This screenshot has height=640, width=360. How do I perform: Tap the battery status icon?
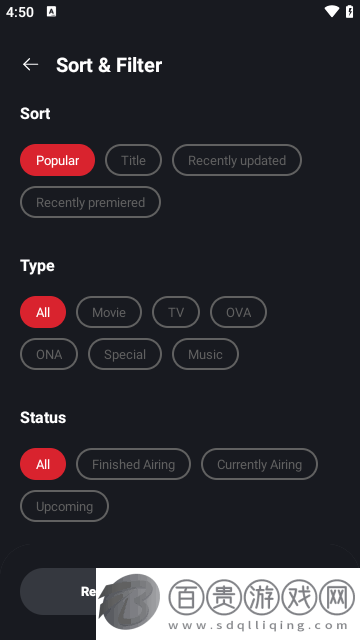(349, 11)
